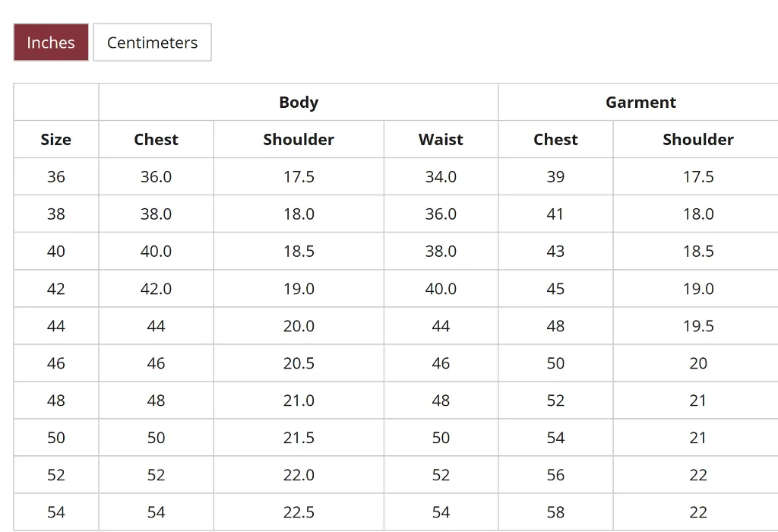
Task: Click the Garment column header
Action: pos(640,102)
